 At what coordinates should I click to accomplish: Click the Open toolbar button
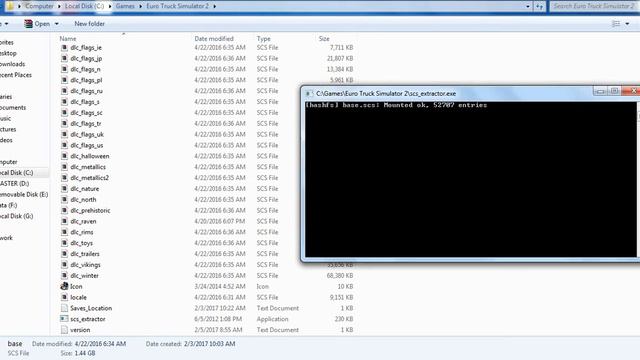point(37,24)
